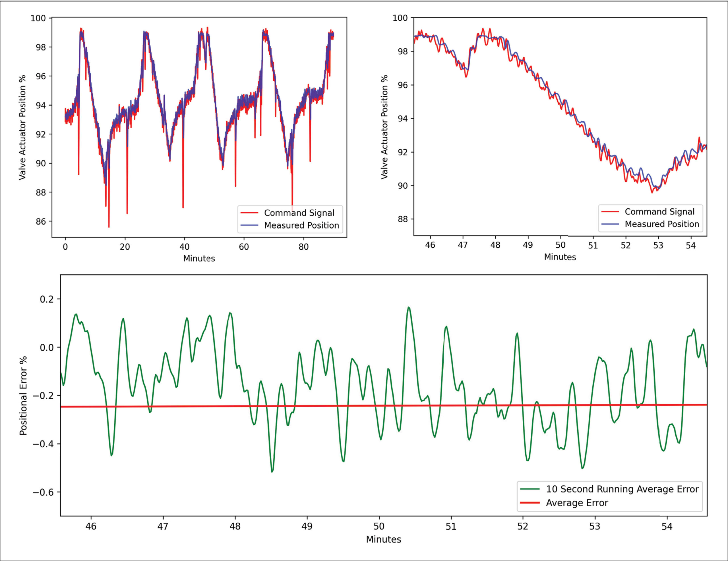Click Measured Position label in top-left legend
Image resolution: width=728 pixels, height=561 pixels.
(x=301, y=225)
